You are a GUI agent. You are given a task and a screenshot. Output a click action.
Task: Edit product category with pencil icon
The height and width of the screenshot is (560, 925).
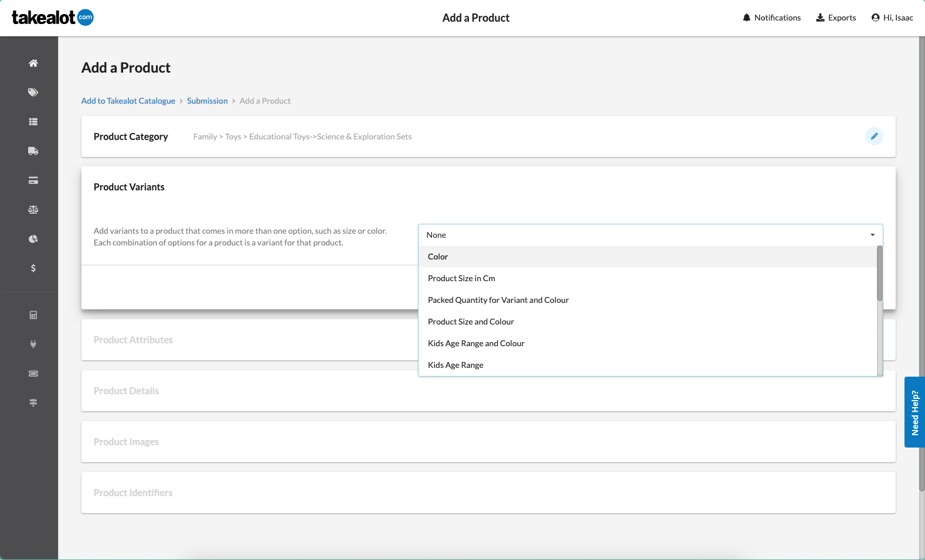(873, 136)
